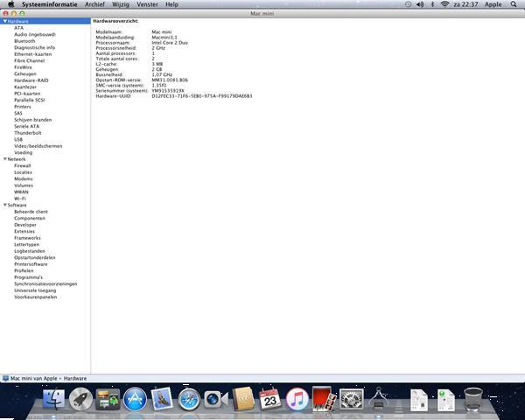The width and height of the screenshot is (525, 420).
Task: Launch Safari compass icon in Dock
Action: coord(189,399)
